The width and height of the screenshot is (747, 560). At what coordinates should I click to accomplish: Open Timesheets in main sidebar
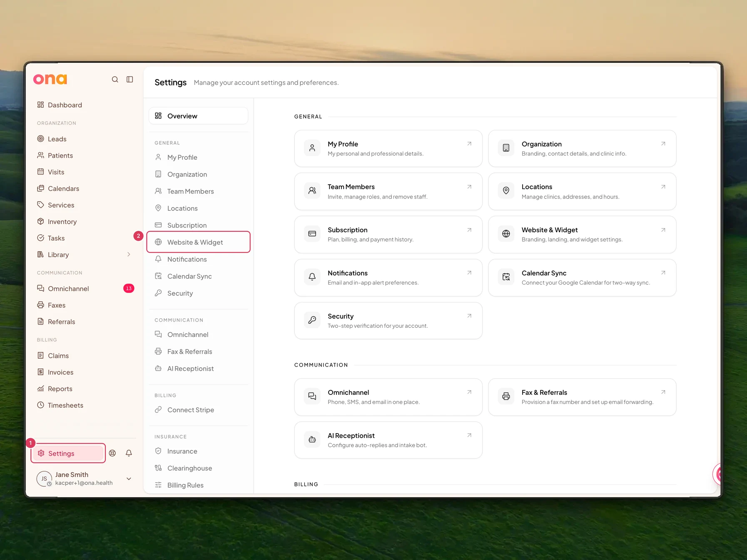pos(85,405)
